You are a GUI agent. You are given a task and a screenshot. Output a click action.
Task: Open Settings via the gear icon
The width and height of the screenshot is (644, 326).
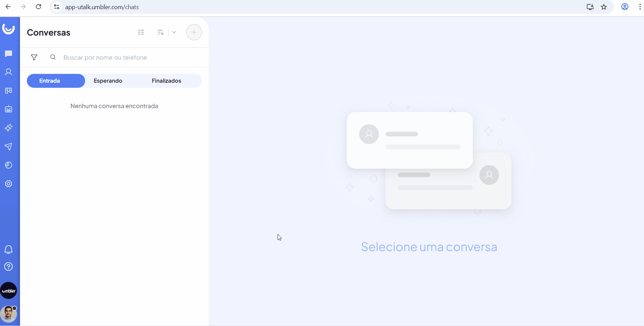8,184
